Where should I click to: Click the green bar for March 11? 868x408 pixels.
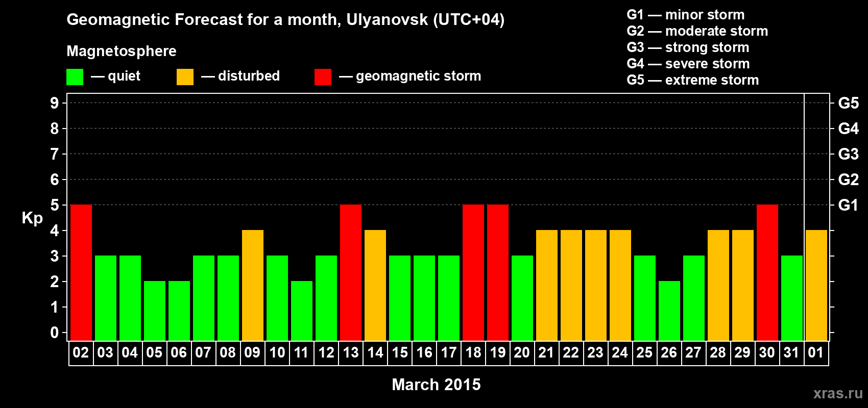tap(302, 311)
